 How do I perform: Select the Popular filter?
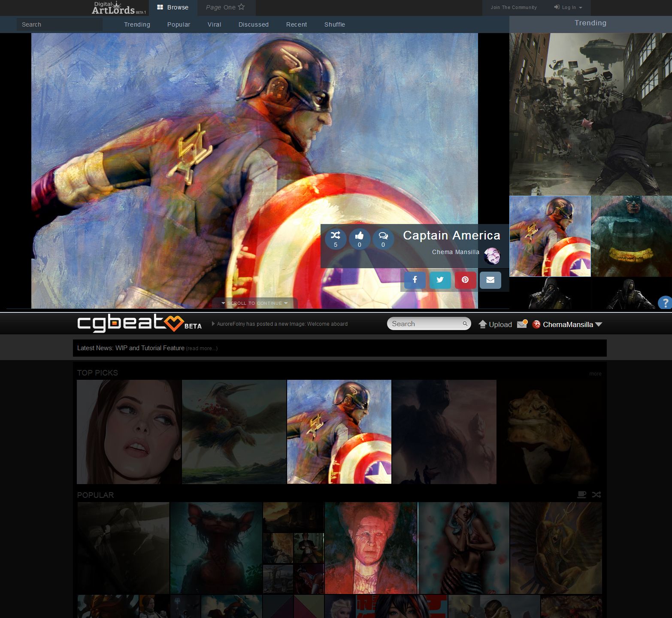coord(179,24)
